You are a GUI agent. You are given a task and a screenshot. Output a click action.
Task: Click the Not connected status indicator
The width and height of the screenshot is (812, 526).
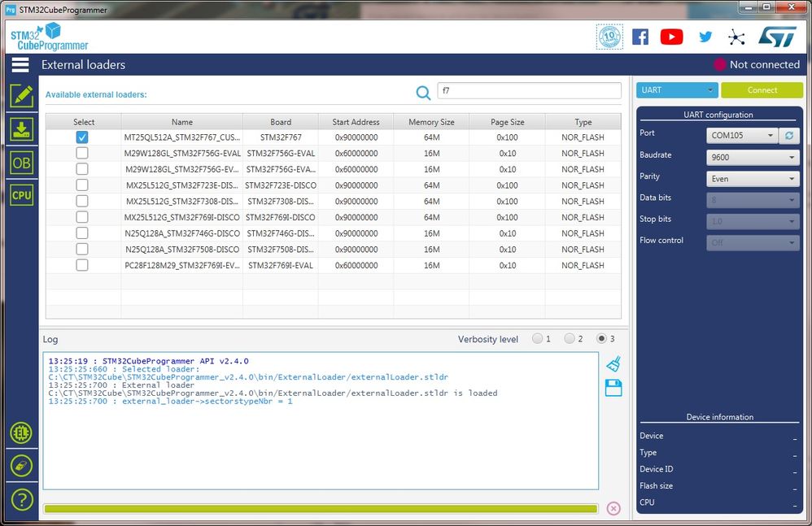coord(757,65)
